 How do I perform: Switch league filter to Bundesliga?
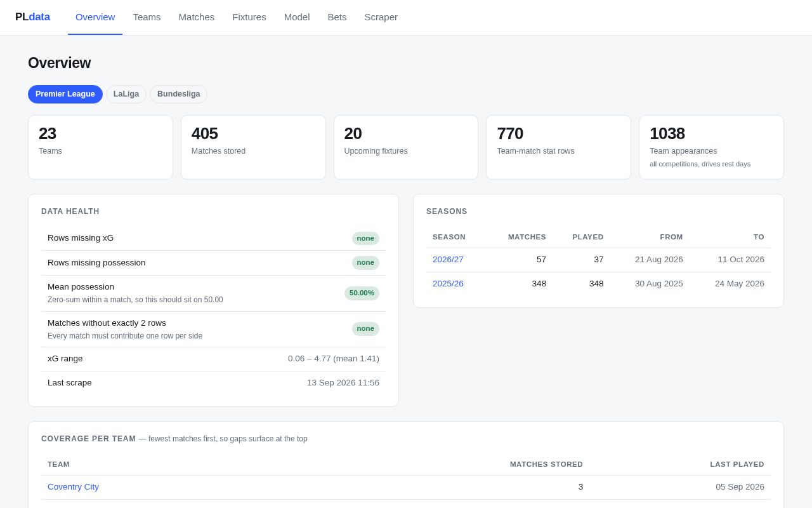coord(178,94)
